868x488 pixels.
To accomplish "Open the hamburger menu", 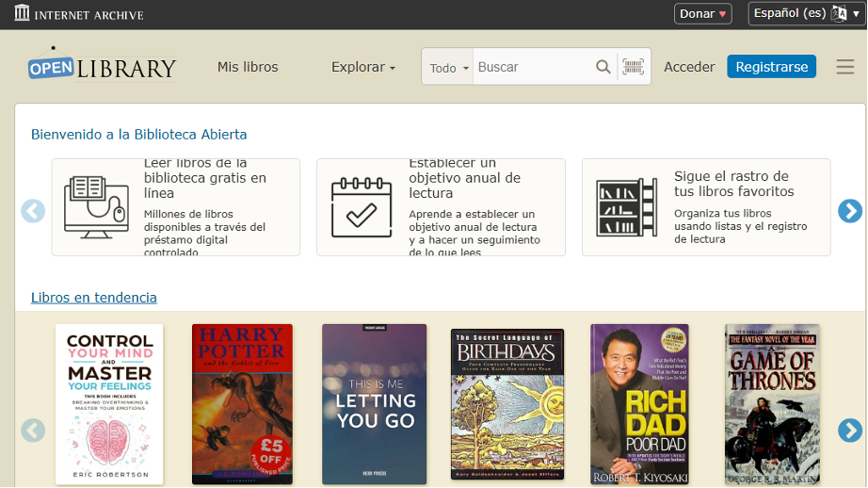I will 844,67.
